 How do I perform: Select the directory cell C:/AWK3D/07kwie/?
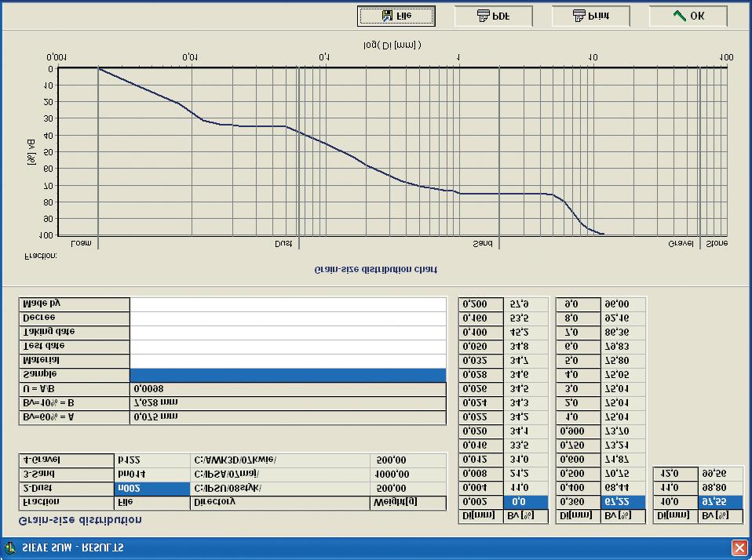pos(280,460)
